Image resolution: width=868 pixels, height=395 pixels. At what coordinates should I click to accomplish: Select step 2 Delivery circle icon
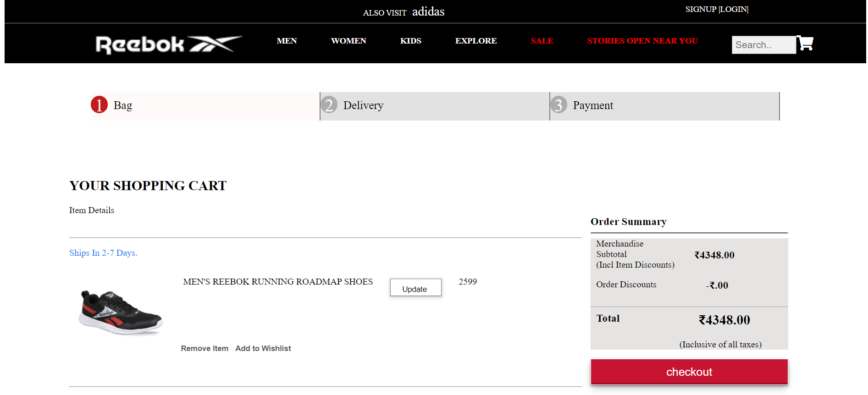(329, 105)
